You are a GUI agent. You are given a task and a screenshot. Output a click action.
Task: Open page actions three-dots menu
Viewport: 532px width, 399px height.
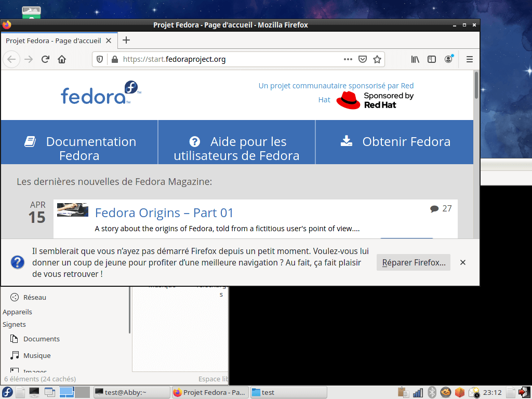(348, 59)
